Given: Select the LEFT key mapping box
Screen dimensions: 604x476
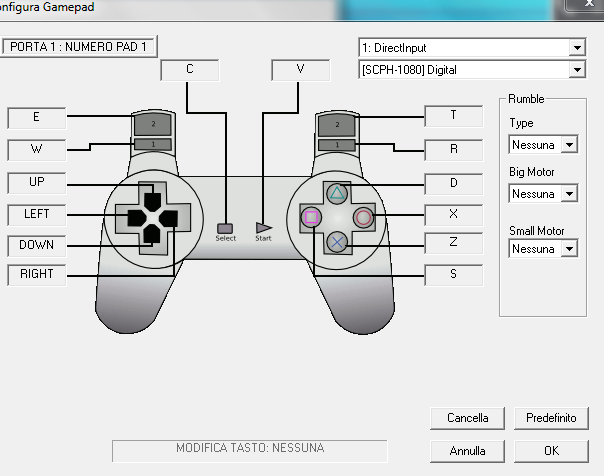Looking at the screenshot, I should click(x=37, y=215).
